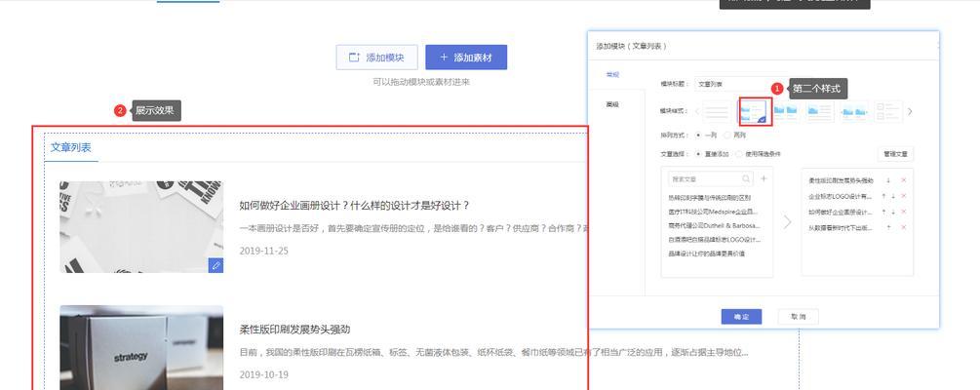Open the 添加模块 button
Viewport: 980px width, 390px height.
(376, 58)
